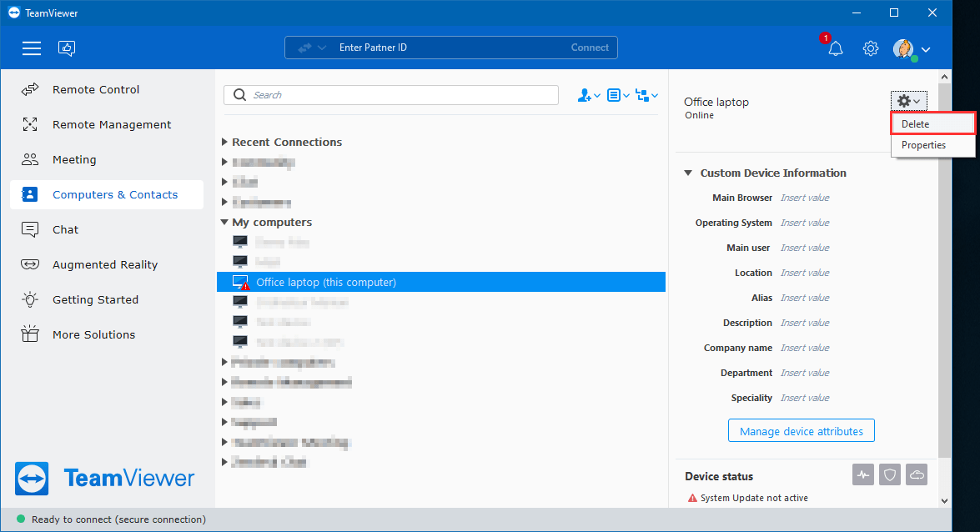Open settings gear in top bar
The width and height of the screenshot is (980, 532).
871,48
